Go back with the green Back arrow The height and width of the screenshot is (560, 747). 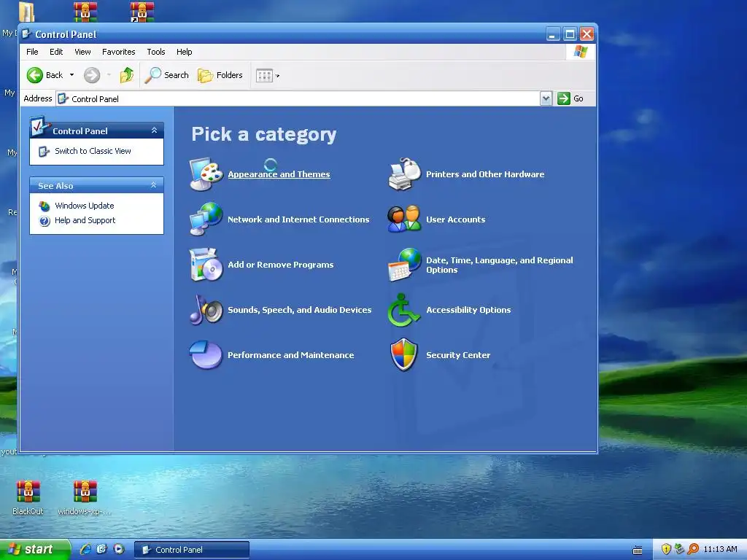[35, 75]
